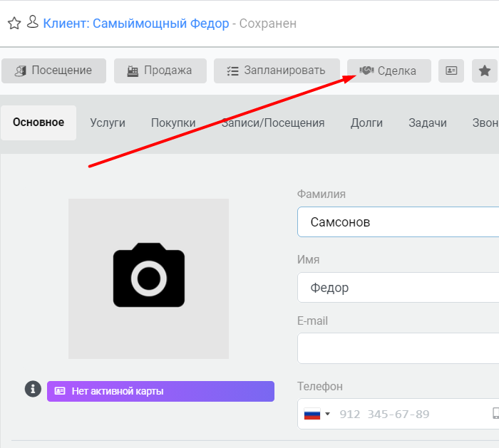Viewport: 499px width, 448px height.
Task: Open the Долги tab
Action: click(366, 123)
